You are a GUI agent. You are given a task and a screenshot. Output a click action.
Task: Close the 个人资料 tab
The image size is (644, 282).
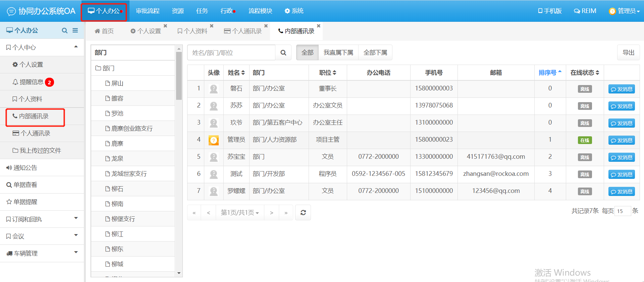[212, 26]
